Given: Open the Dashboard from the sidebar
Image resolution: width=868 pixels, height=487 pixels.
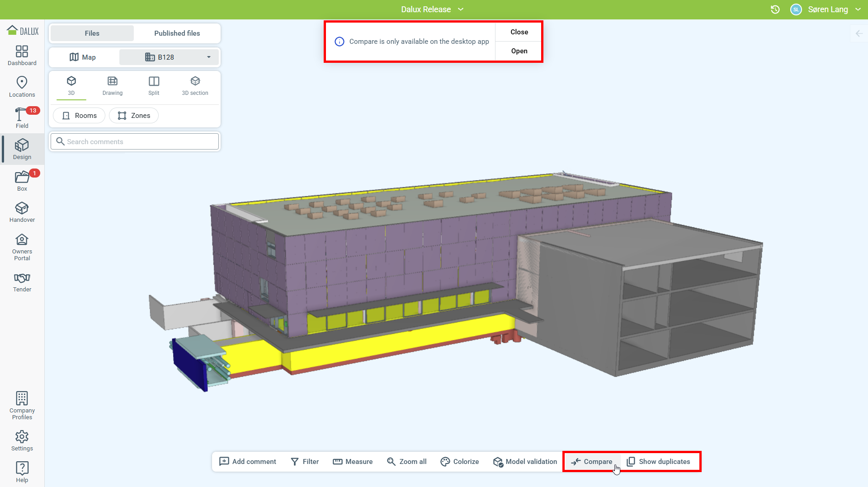Looking at the screenshot, I should [x=22, y=56].
